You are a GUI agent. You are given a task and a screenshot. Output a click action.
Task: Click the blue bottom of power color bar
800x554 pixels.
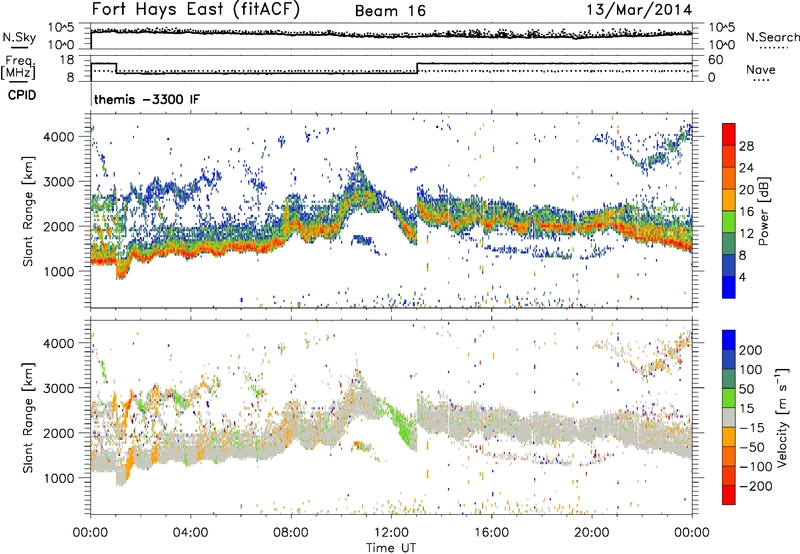(x=729, y=287)
